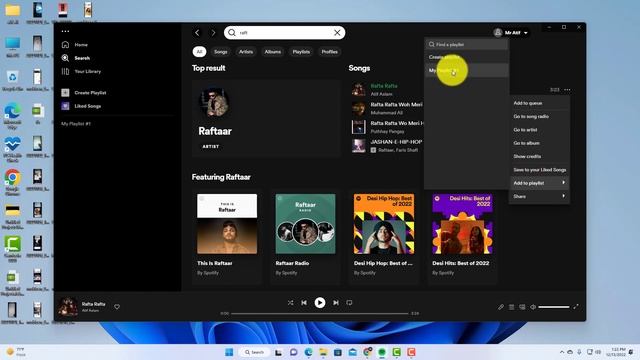Screen dimensions: 640x360
Task: Choose Go to song radio
Action: pyautogui.click(x=539, y=116)
